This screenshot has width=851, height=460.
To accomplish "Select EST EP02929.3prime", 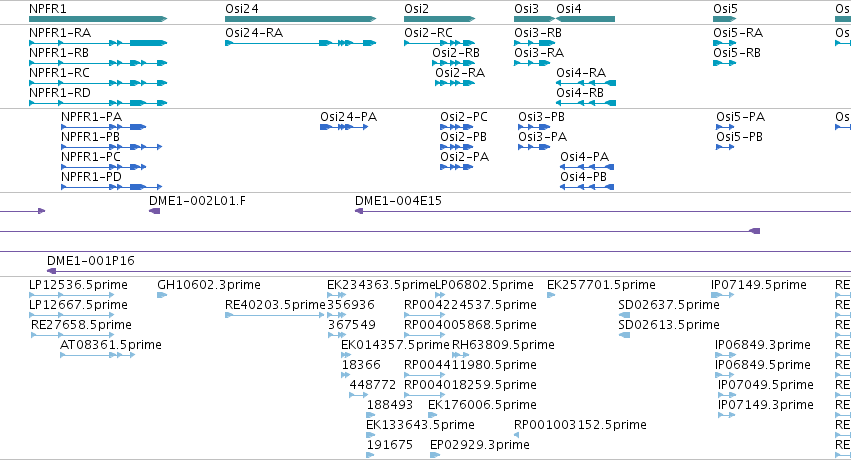I will (x=480, y=446).
